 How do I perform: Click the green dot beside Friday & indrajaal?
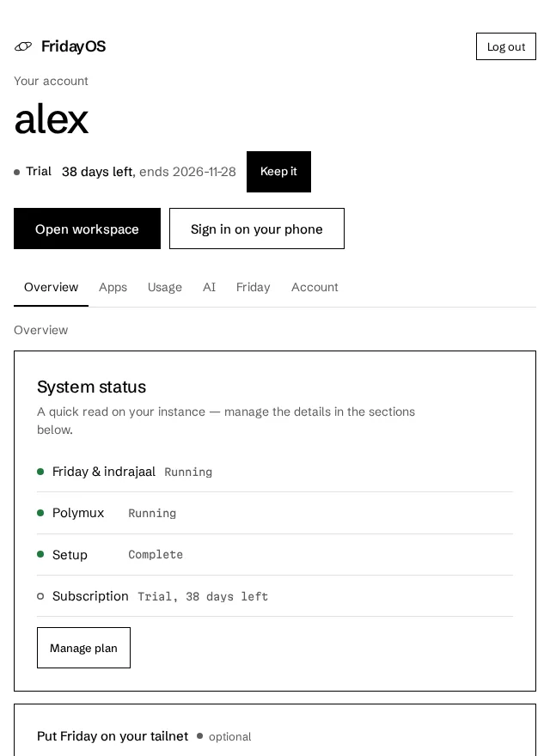click(x=40, y=472)
